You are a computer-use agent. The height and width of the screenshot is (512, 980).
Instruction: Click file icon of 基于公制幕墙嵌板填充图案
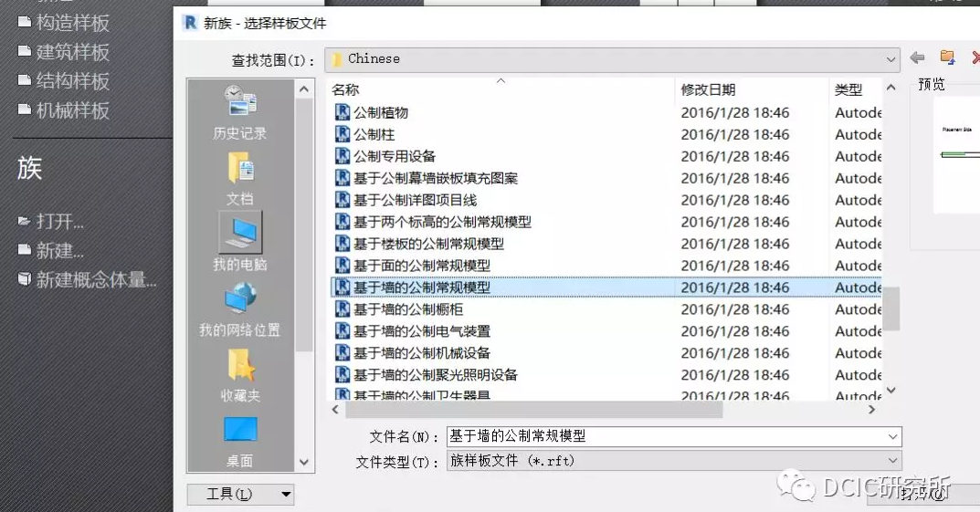pos(342,178)
